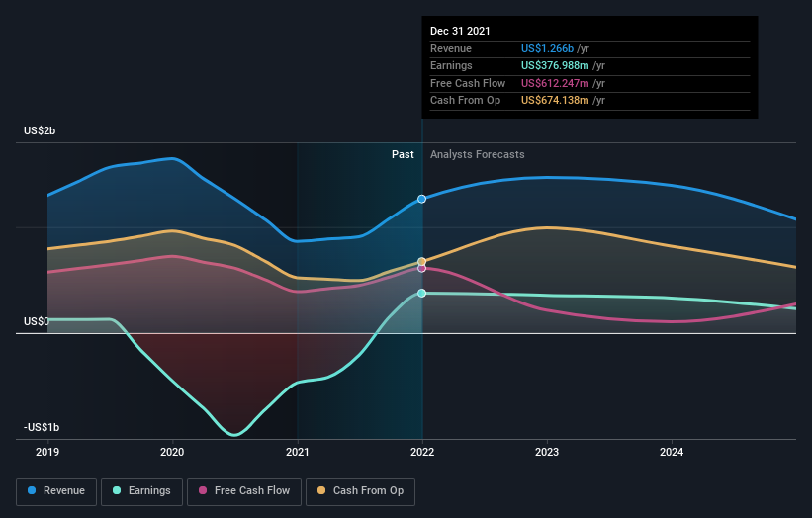
Task: Click the US$612.247m free cash flow value
Action: click(555, 83)
